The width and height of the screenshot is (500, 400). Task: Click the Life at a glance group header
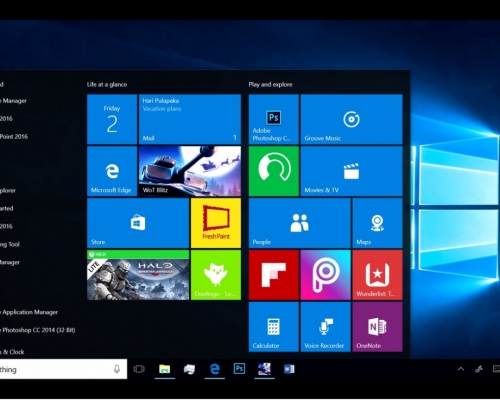(x=107, y=84)
